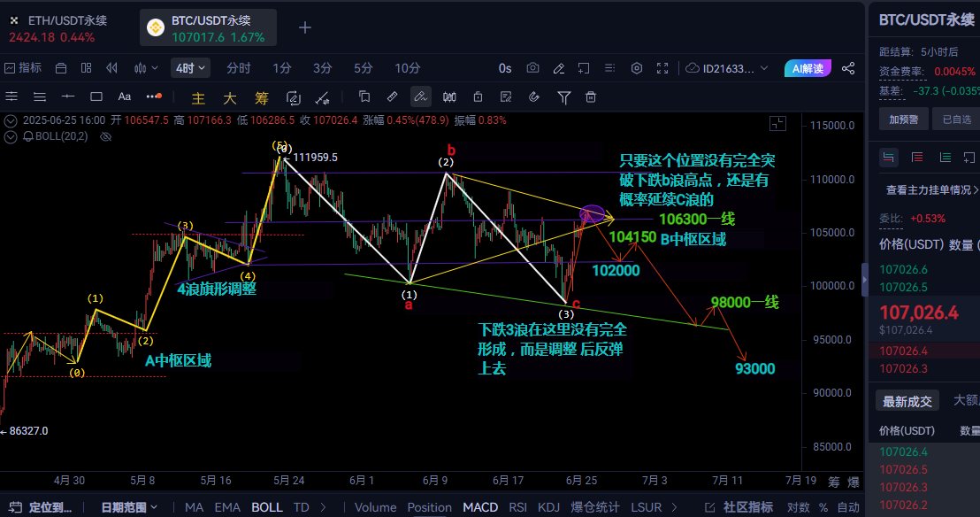Open the 4时 timeframe dropdown
This screenshot has width=980, height=517.
point(190,68)
